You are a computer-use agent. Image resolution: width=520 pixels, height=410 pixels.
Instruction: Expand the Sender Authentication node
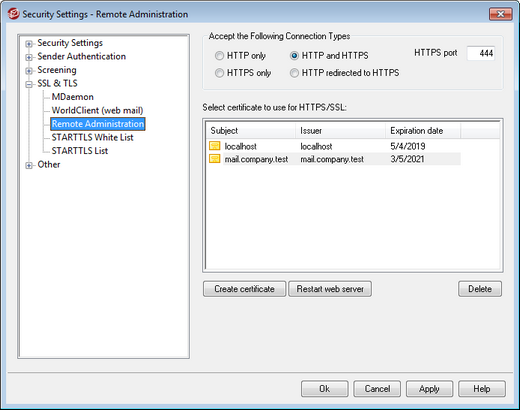[29, 57]
